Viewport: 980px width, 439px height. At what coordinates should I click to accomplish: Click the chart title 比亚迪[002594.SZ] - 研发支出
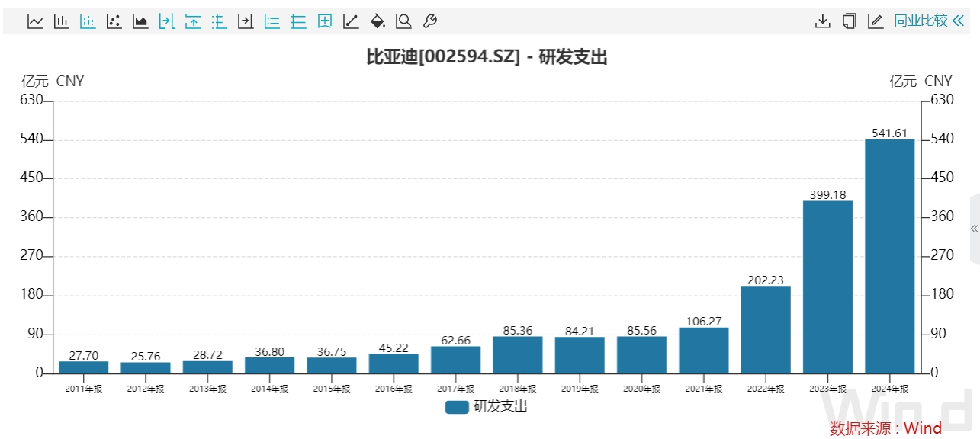[487, 56]
